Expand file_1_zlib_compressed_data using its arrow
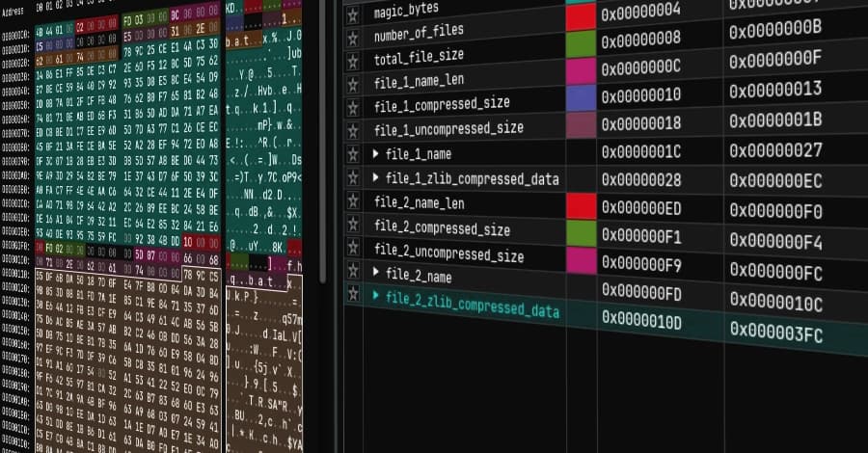 [x=376, y=178]
